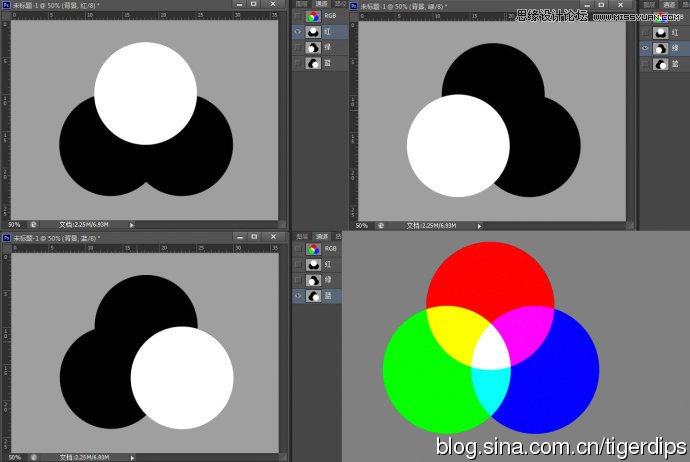The height and width of the screenshot is (462, 690).
Task: Click 文档:2.25M/6.93M text in blue channel window
Action: (x=84, y=458)
